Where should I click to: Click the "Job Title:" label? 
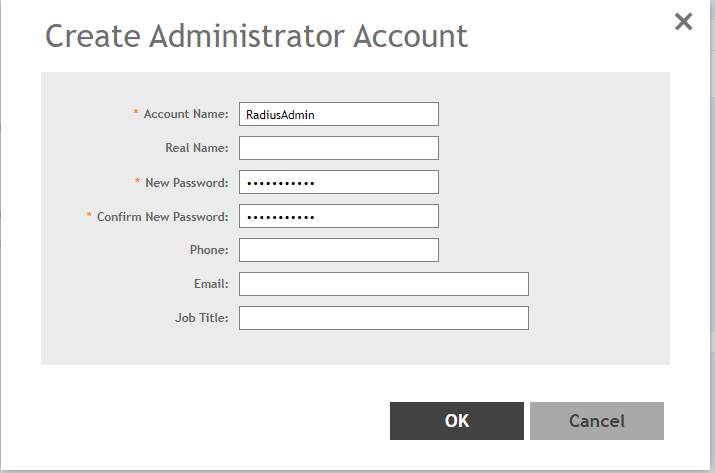[202, 318]
